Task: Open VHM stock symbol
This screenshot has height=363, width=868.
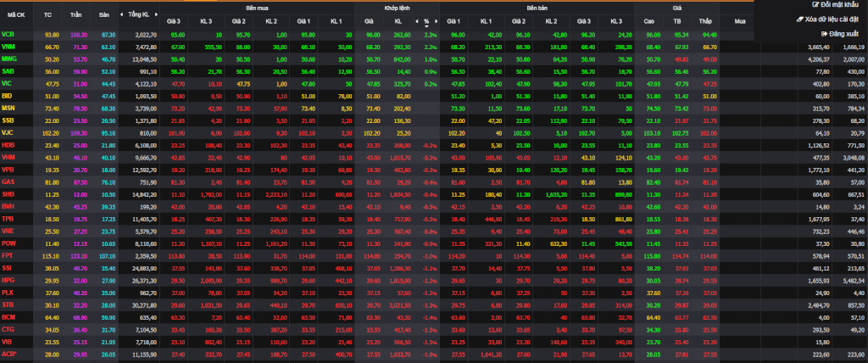Action: click(x=8, y=158)
